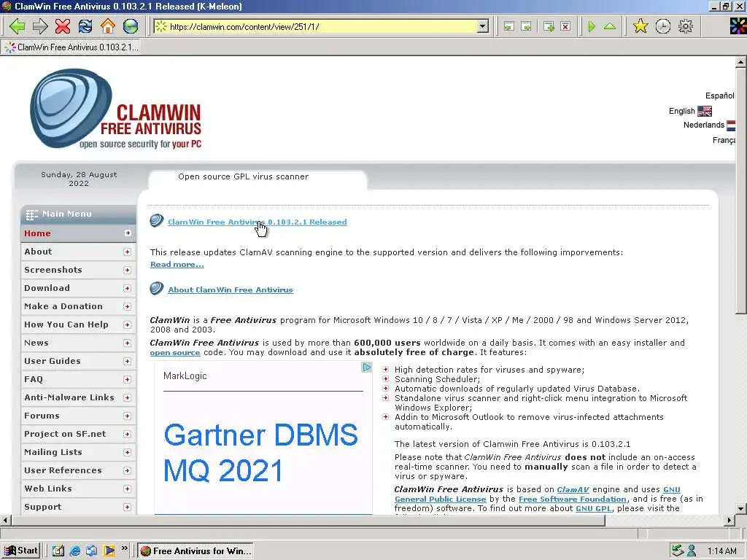This screenshot has height=560, width=747.
Task: Click the Forward arrow button
Action: 40,26
